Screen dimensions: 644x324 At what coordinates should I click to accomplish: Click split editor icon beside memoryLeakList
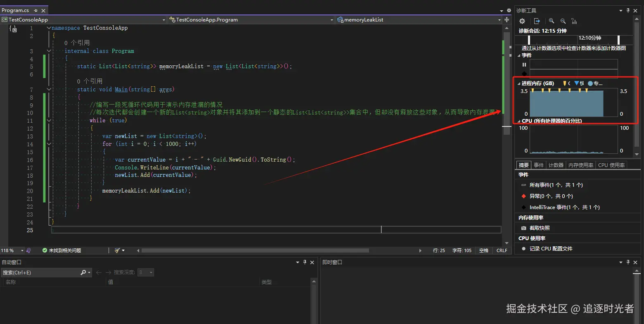click(x=507, y=19)
